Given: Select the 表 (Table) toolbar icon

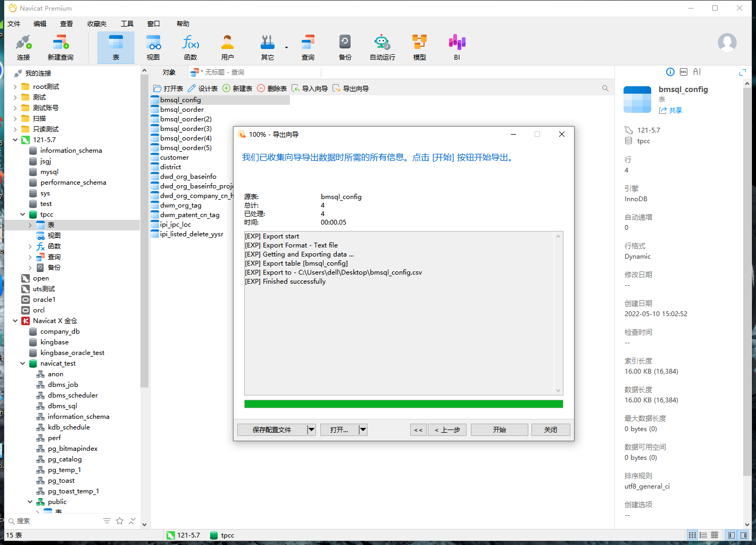Looking at the screenshot, I should (x=116, y=47).
